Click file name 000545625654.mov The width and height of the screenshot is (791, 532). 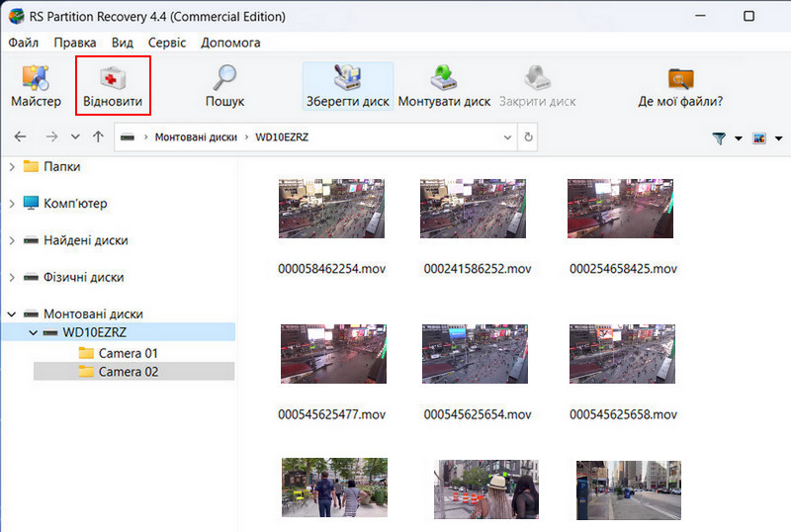[478, 414]
